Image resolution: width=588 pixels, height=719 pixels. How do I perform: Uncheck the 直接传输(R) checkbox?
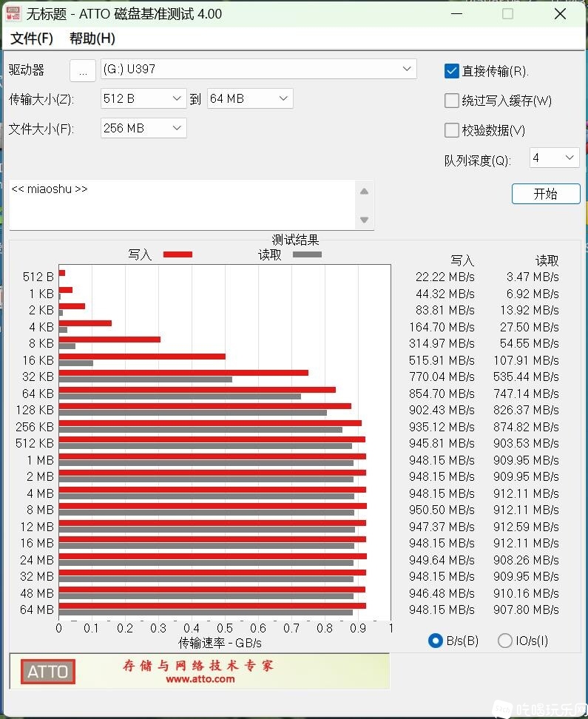point(452,71)
